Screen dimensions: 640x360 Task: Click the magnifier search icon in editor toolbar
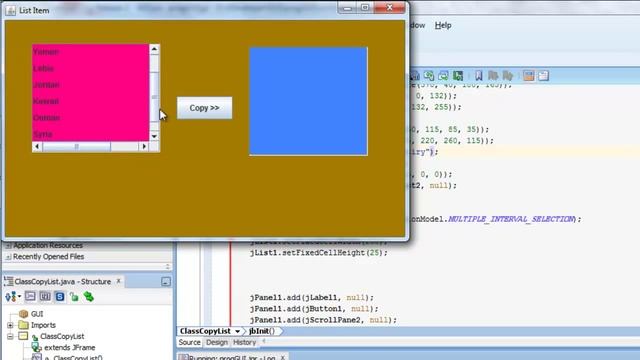click(x=415, y=76)
